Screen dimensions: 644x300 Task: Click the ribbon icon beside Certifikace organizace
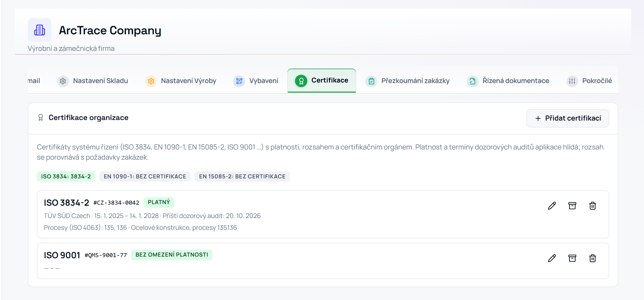tap(41, 118)
